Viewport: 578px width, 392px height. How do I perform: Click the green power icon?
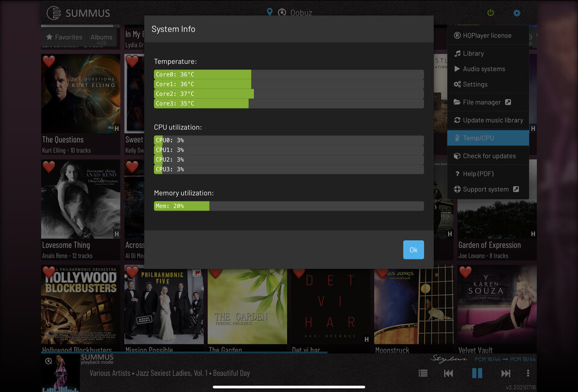tap(490, 13)
